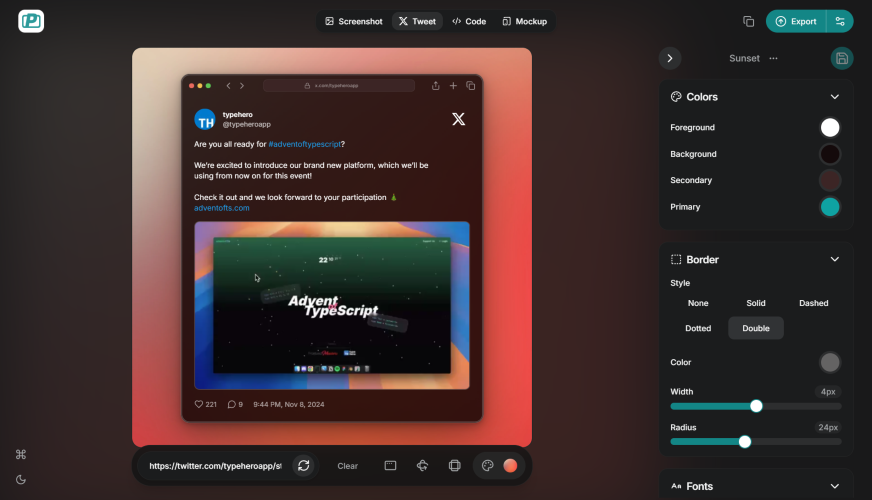The height and width of the screenshot is (500, 872).
Task: Click the app logo in top-left corner
Action: tap(31, 21)
